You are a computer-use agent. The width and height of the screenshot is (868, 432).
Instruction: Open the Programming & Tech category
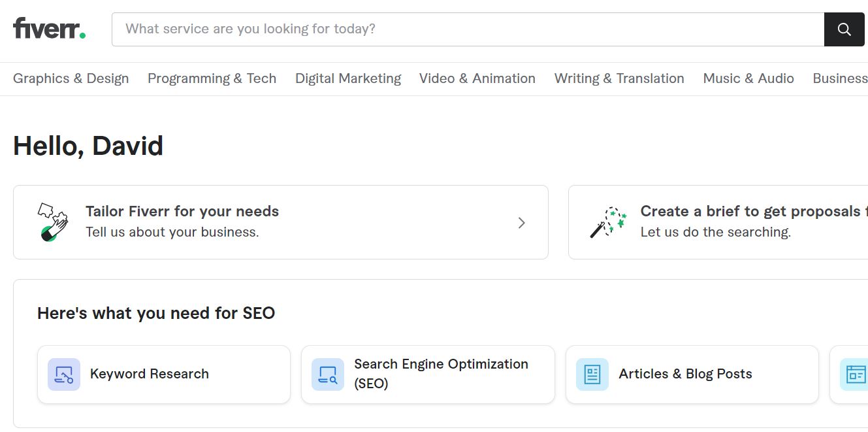(x=212, y=78)
